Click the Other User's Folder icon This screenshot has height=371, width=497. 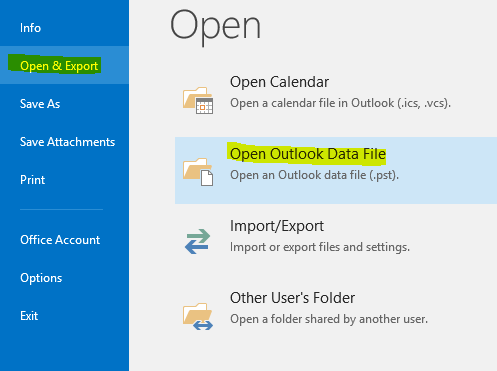pos(198,316)
